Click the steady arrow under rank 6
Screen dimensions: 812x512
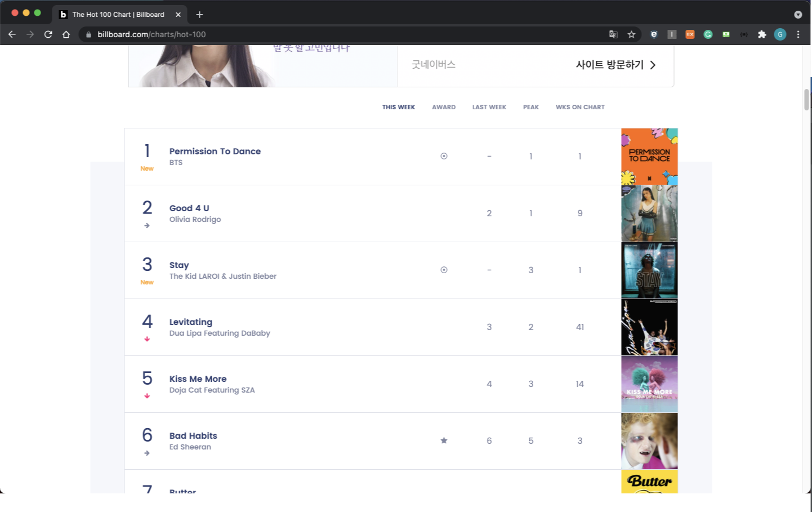click(x=147, y=453)
